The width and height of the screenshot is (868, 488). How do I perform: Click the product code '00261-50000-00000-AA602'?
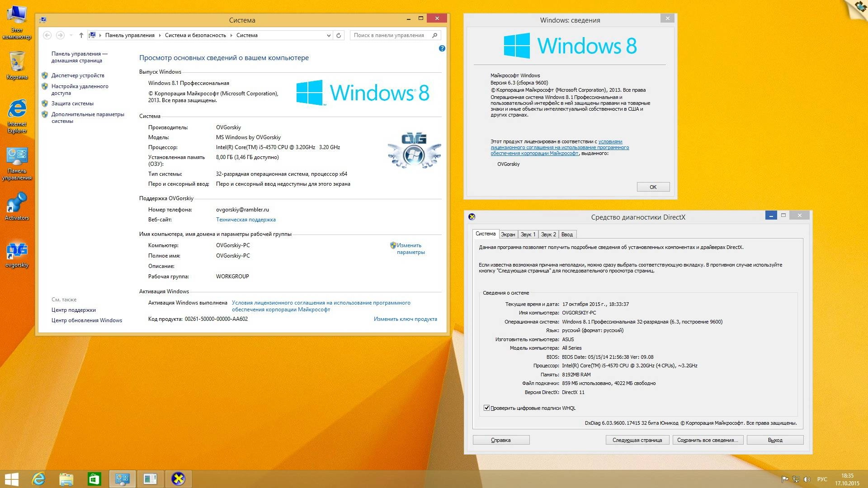click(x=216, y=319)
